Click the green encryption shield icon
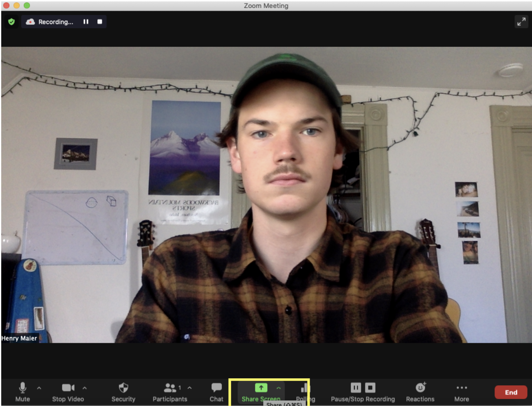This screenshot has width=532, height=406. tap(11, 22)
